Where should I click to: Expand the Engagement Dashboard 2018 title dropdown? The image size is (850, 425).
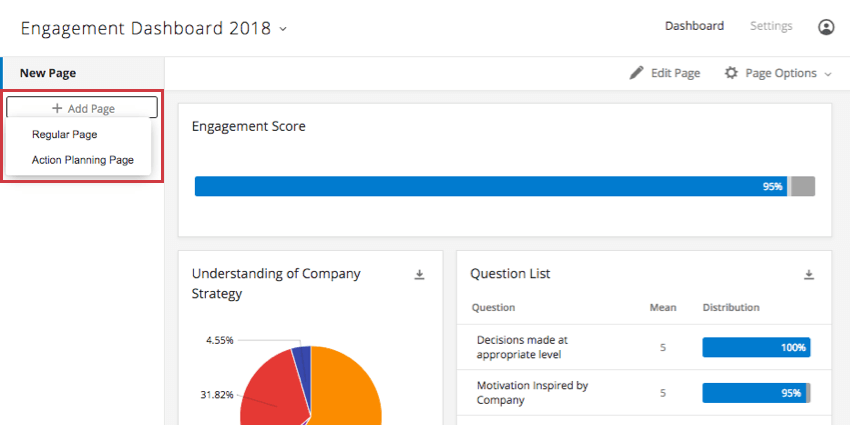click(282, 29)
